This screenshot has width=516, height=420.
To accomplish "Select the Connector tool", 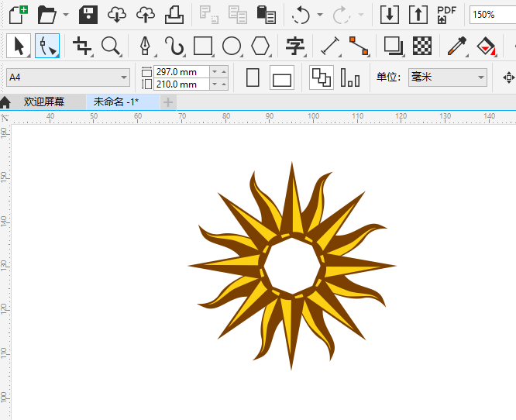I will [x=359, y=46].
